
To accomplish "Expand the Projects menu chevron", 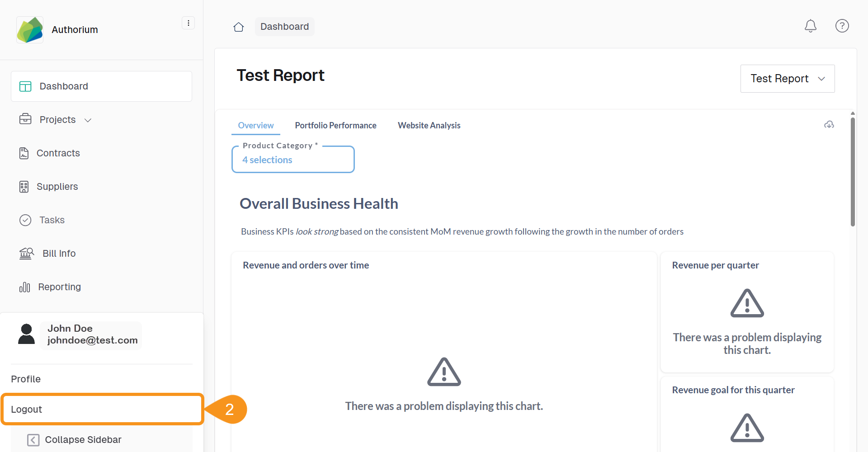I will 88,120.
